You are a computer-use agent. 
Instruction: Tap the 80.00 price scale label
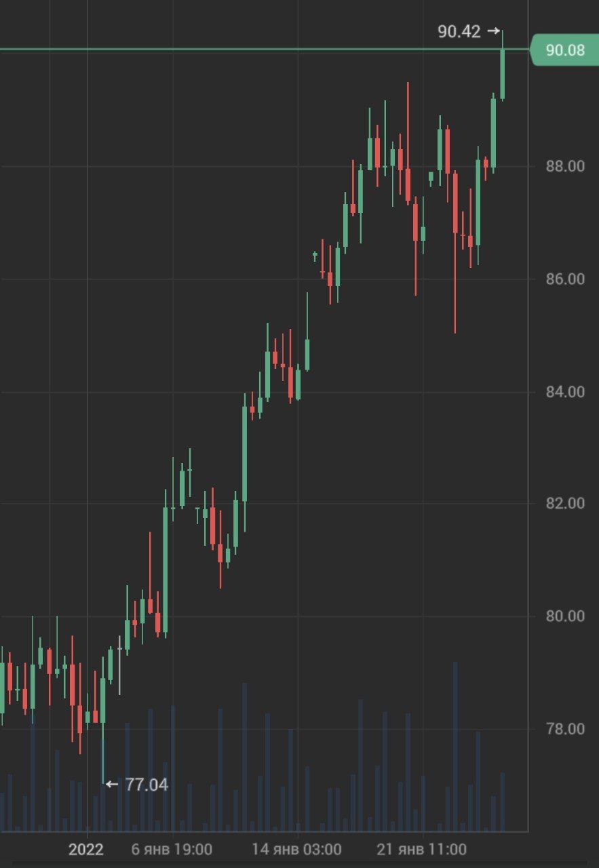tap(564, 616)
